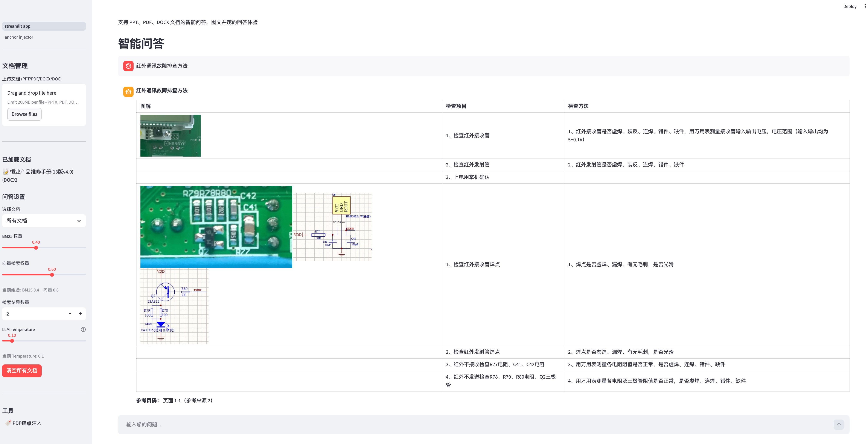Click the plus stepper for result count
Viewport: 868px width, 444px height.
80,314
